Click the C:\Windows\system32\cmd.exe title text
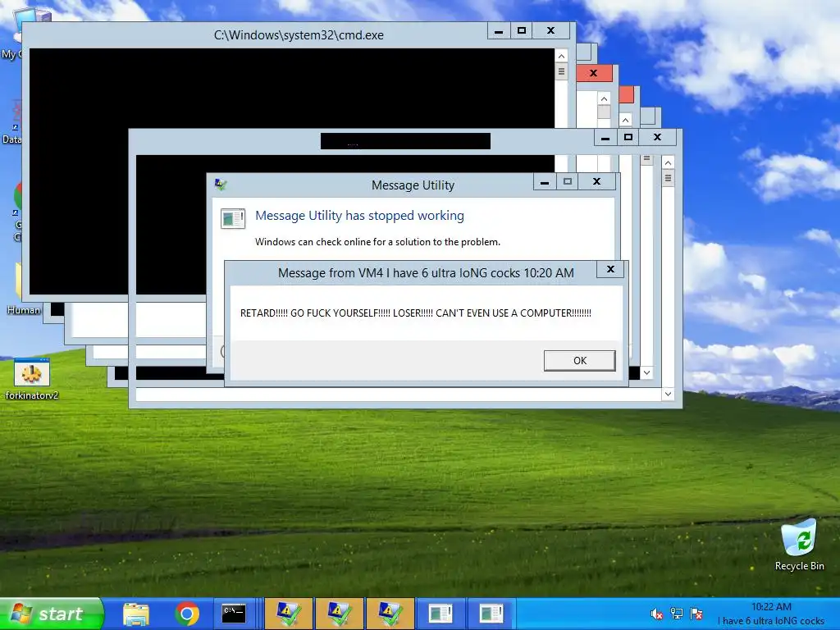The width and height of the screenshot is (840, 630). (x=299, y=35)
